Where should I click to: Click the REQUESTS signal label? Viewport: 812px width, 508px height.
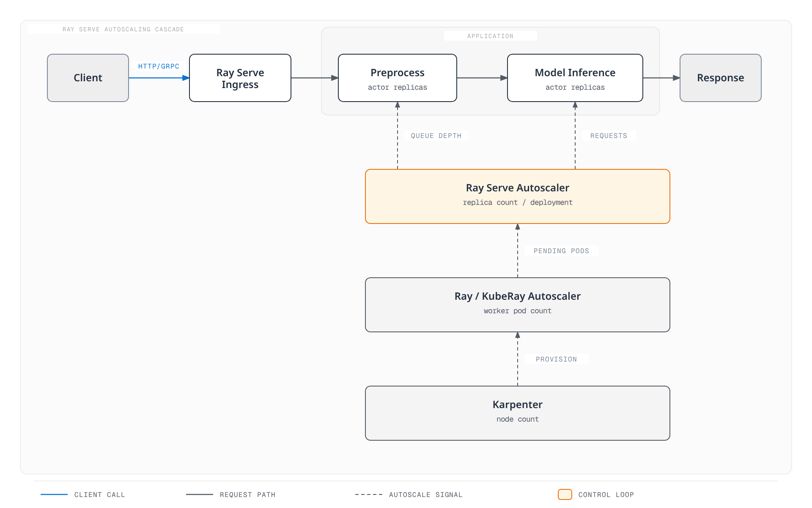click(609, 136)
